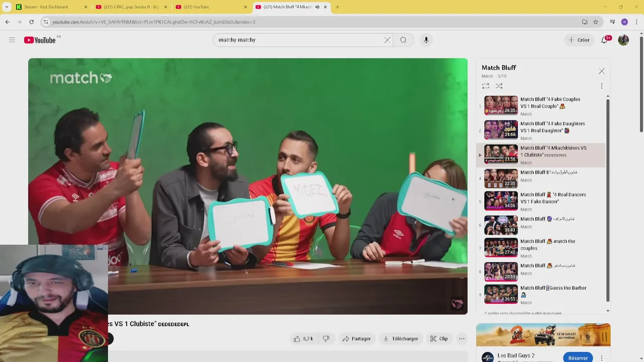Click the video player to pause
The image size is (644, 362).
click(x=248, y=186)
